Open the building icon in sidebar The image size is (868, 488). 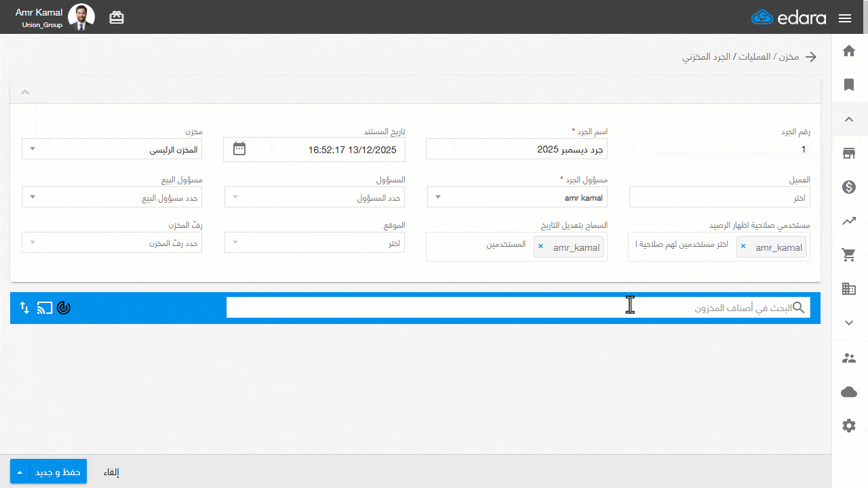[x=849, y=289]
